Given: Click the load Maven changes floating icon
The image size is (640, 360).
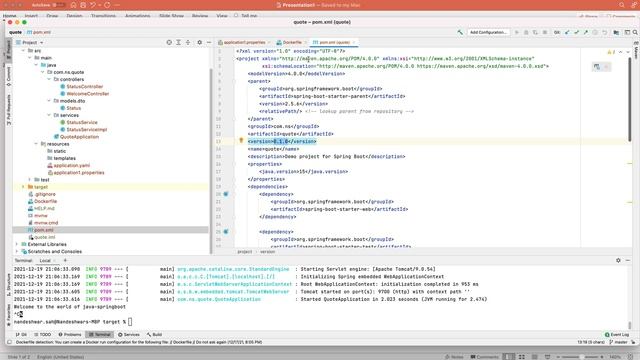Looking at the screenshot, I should click(597, 67).
